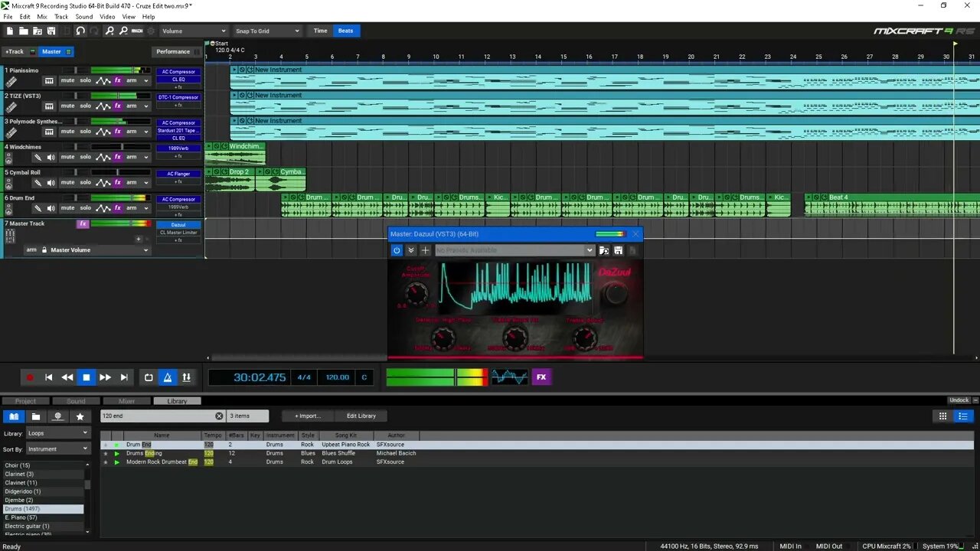Click the stop button in the transport

(x=87, y=377)
